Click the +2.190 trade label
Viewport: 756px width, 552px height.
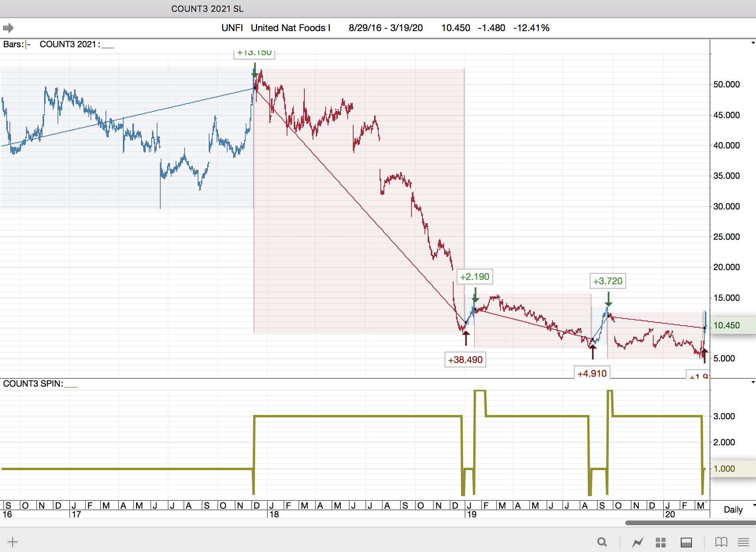coord(474,277)
